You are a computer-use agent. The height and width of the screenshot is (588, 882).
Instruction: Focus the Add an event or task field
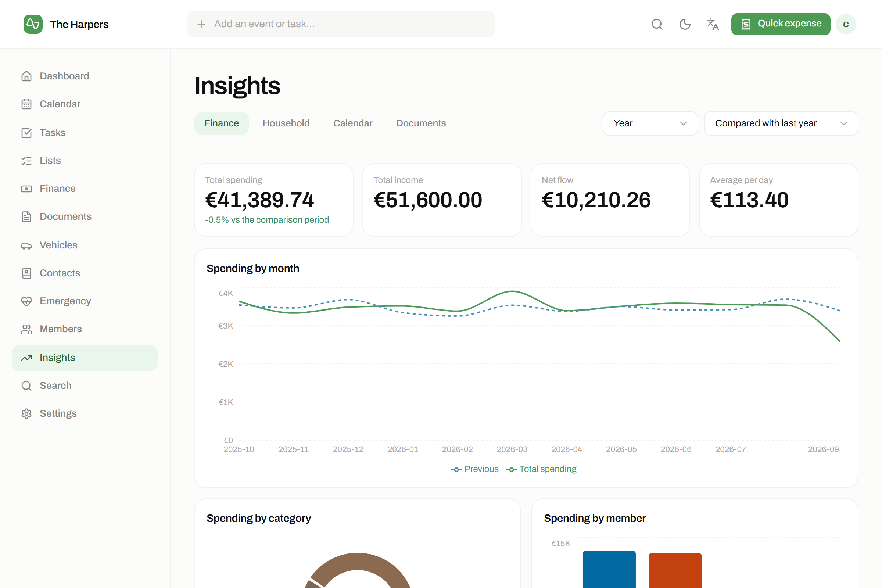pos(341,24)
